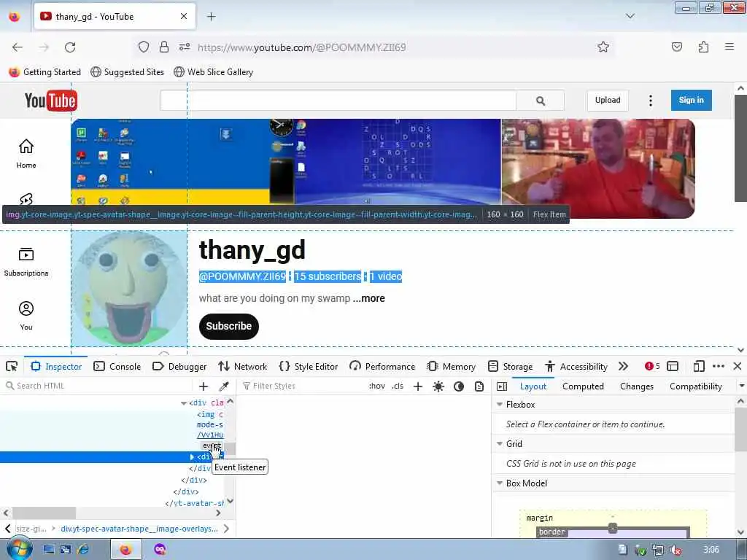
Task: Toggle the :hov pseudo-class panel
Action: [x=376, y=386]
